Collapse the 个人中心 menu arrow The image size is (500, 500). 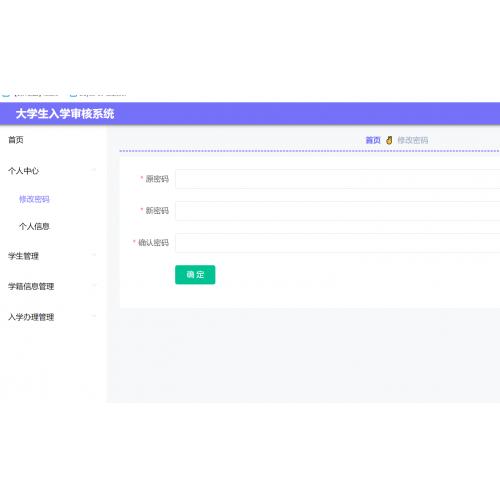click(94, 170)
